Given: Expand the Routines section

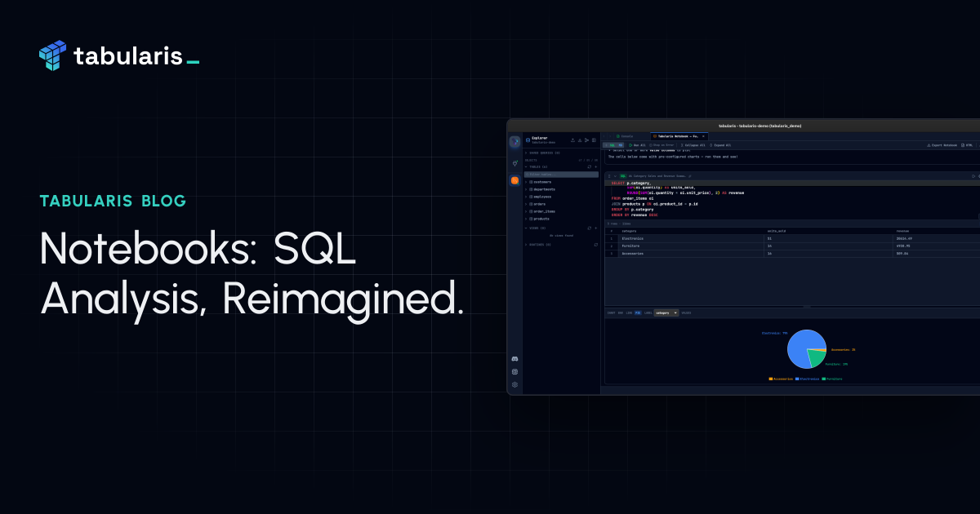Looking at the screenshot, I should [x=526, y=245].
